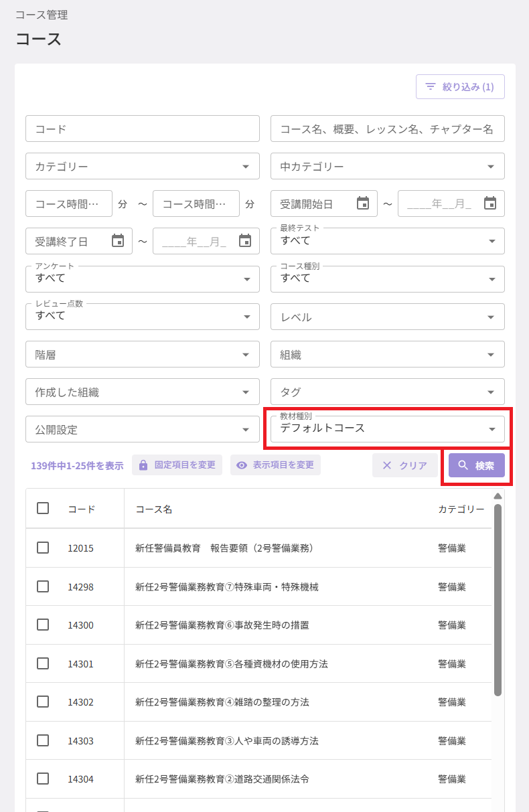Click the 絞り込み (1) filter button

pos(460,86)
